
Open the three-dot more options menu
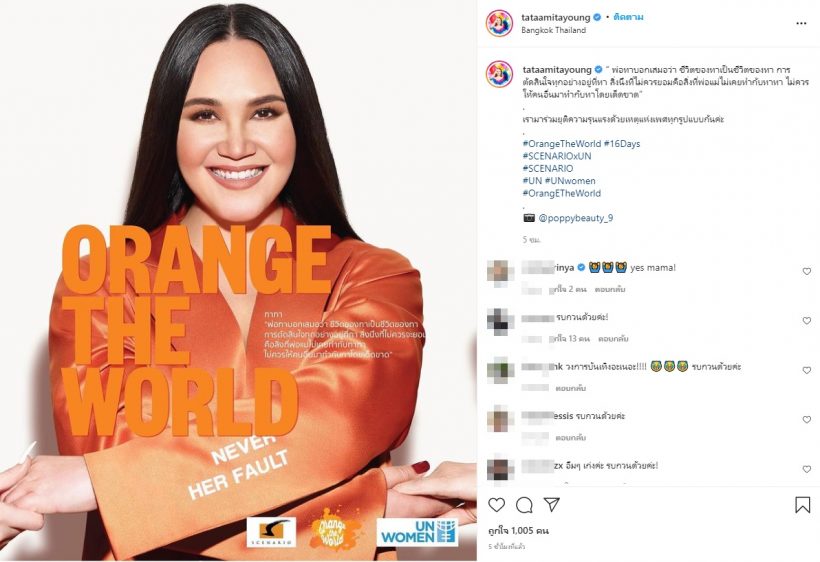[801, 24]
